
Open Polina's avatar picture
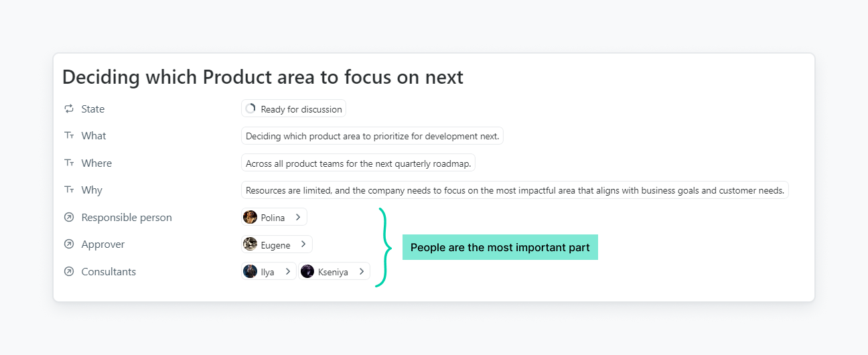coord(250,217)
